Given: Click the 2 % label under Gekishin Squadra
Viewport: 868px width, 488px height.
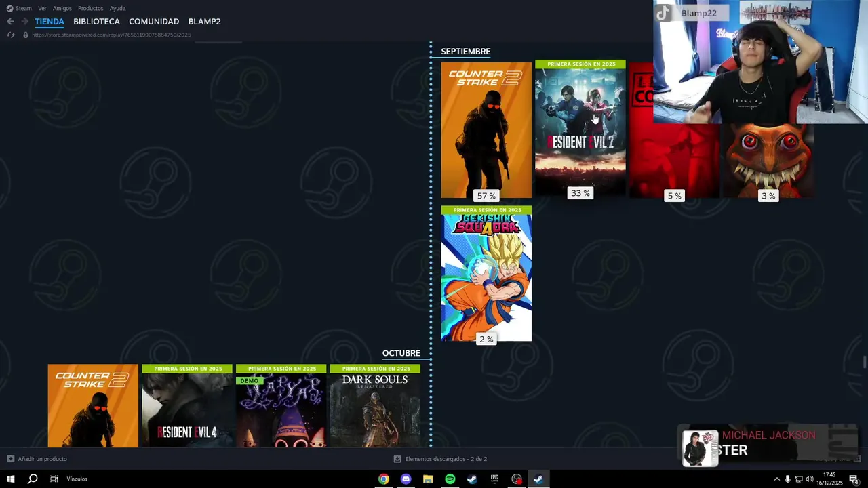Looking at the screenshot, I should (x=486, y=339).
